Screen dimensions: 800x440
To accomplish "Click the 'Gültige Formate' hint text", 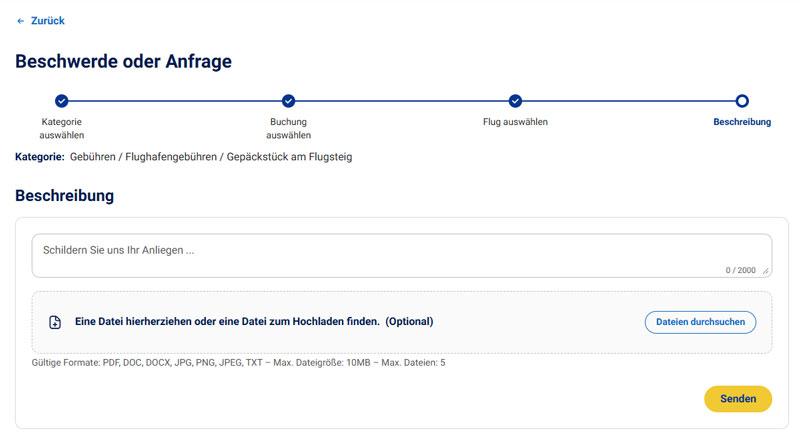I will click(238, 363).
